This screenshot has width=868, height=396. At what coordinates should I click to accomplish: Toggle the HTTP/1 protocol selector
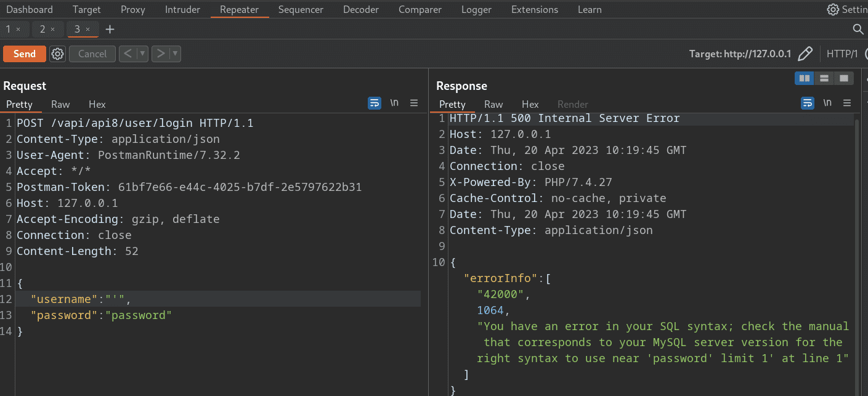(x=842, y=54)
